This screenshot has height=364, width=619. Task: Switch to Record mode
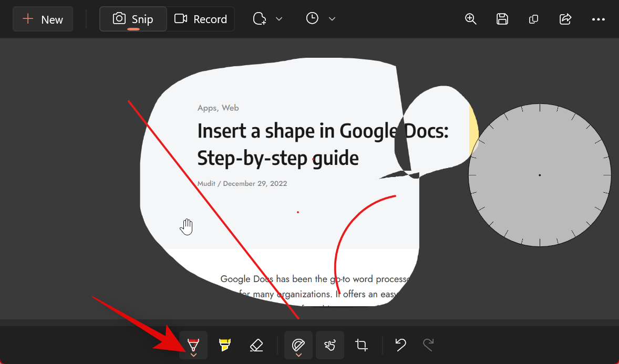click(x=201, y=19)
